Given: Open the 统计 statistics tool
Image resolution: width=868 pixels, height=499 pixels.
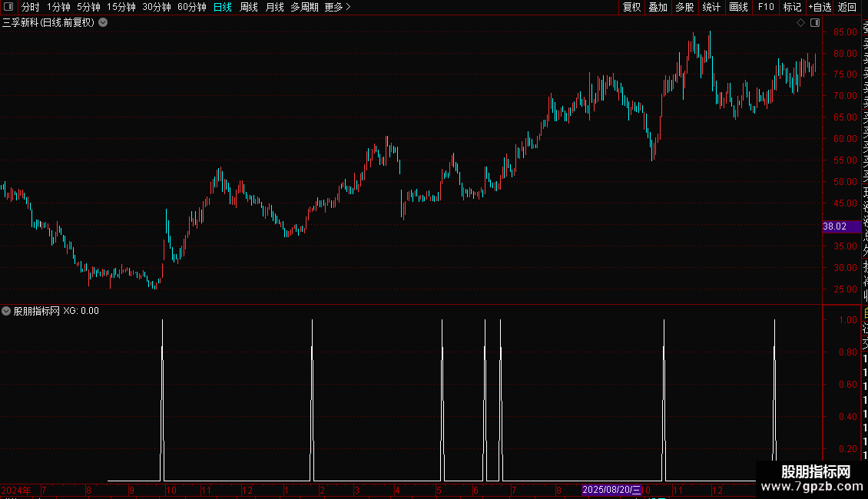Looking at the screenshot, I should pyautogui.click(x=711, y=7).
